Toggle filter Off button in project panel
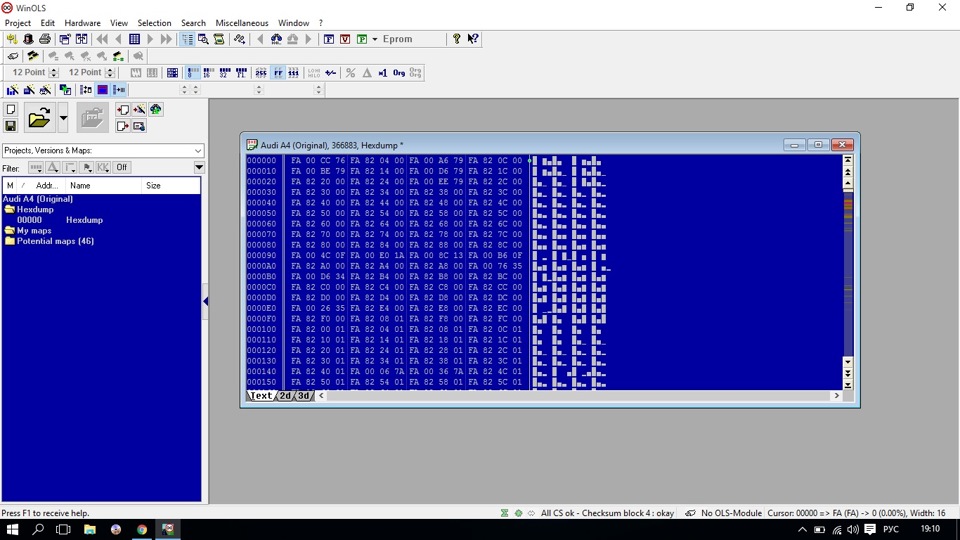 coord(122,167)
